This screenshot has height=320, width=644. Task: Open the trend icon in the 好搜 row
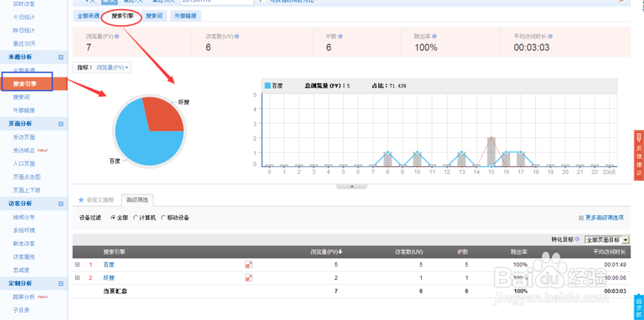click(249, 278)
